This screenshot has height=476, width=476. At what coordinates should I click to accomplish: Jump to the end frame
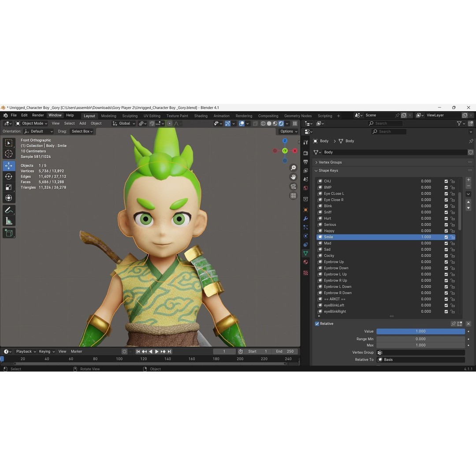coord(169,352)
